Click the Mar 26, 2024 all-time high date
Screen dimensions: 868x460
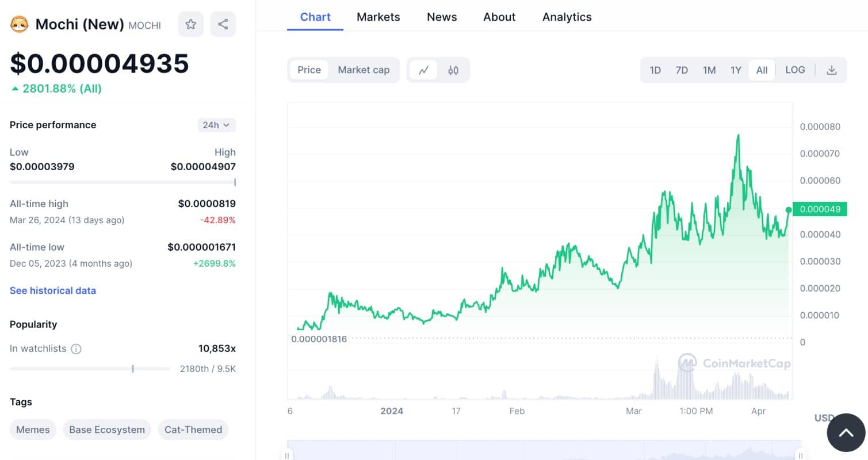(x=67, y=220)
